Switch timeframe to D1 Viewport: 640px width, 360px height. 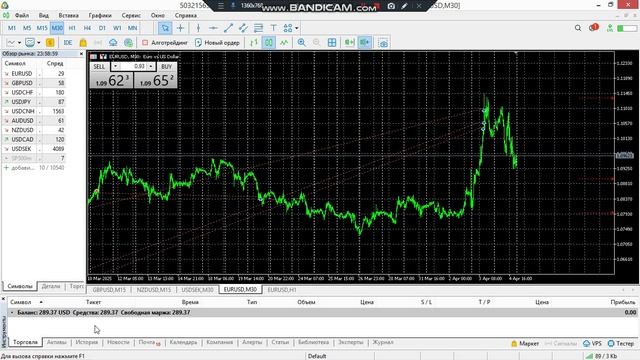102,28
